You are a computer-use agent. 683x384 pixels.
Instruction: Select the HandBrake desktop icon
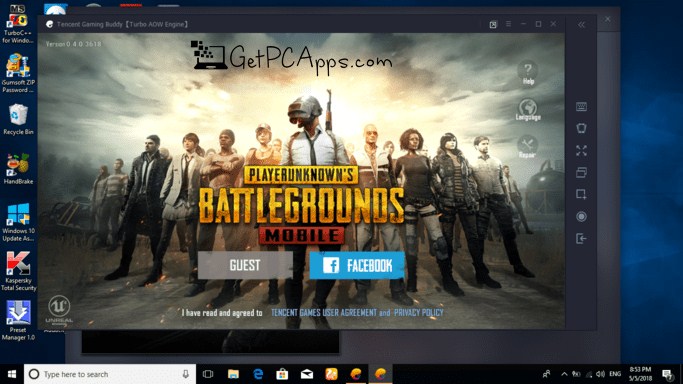pyautogui.click(x=18, y=169)
